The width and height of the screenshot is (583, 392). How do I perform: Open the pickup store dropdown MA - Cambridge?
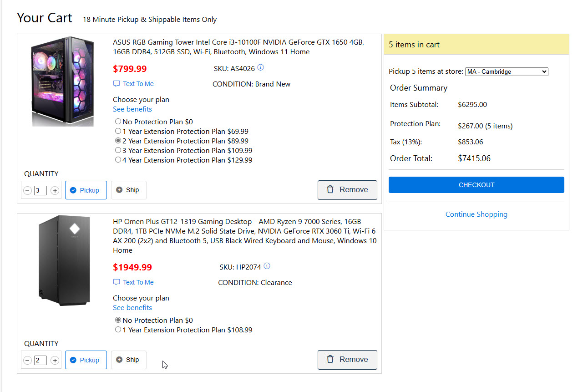506,71
